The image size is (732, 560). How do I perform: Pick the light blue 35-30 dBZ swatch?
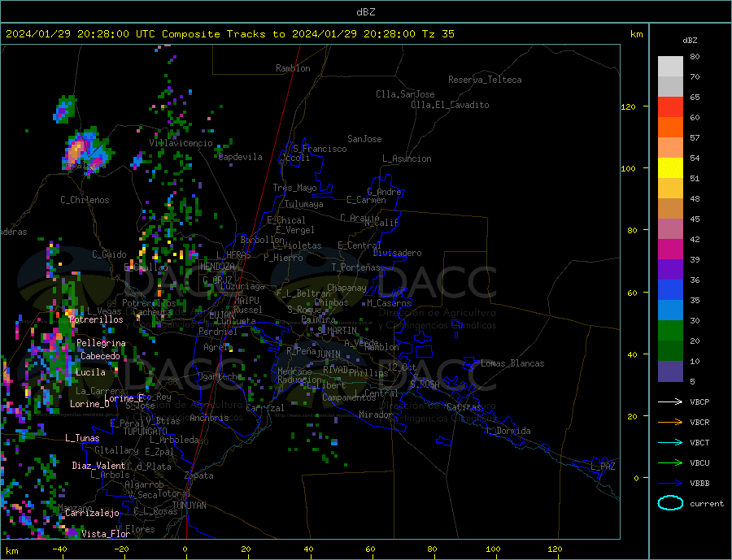point(670,310)
